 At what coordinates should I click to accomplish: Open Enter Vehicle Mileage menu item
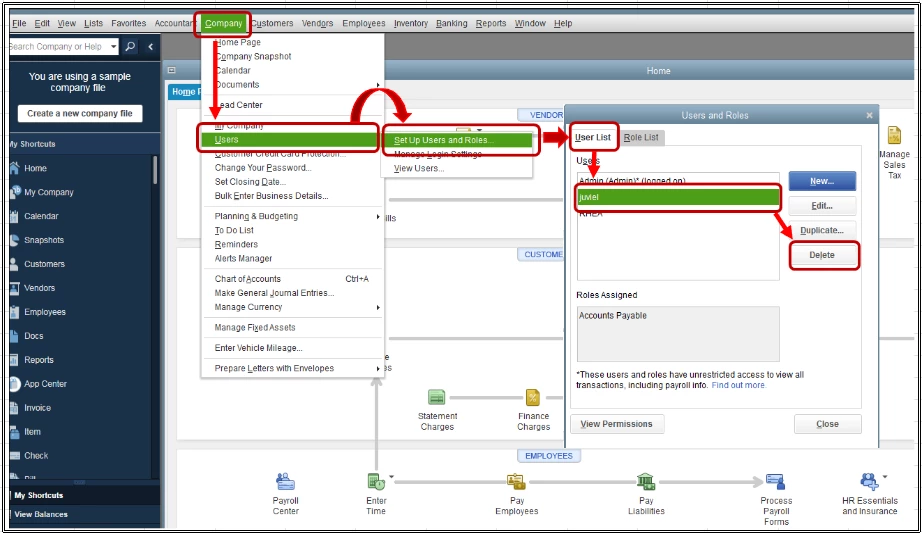tap(259, 348)
